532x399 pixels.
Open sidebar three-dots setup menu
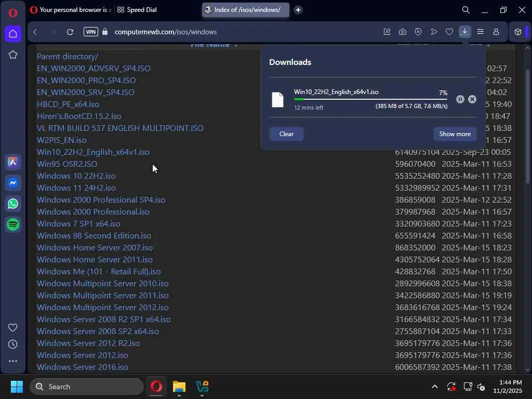tap(13, 361)
